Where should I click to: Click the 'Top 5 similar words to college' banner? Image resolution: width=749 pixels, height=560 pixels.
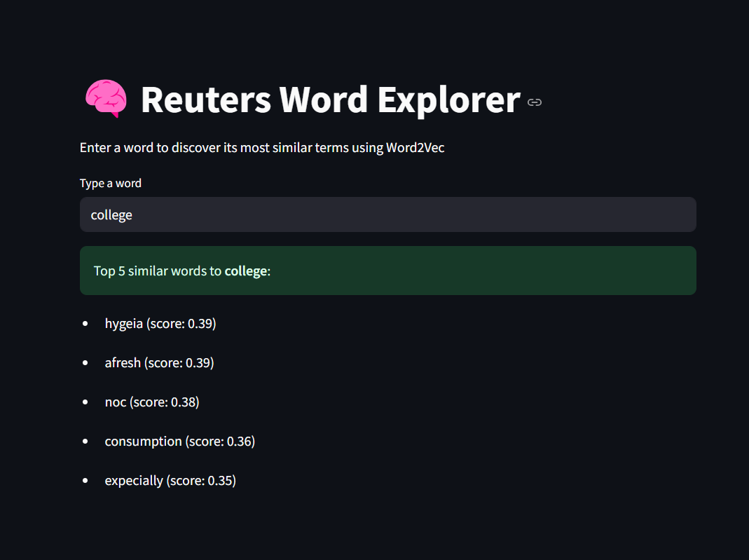pyautogui.click(x=388, y=271)
